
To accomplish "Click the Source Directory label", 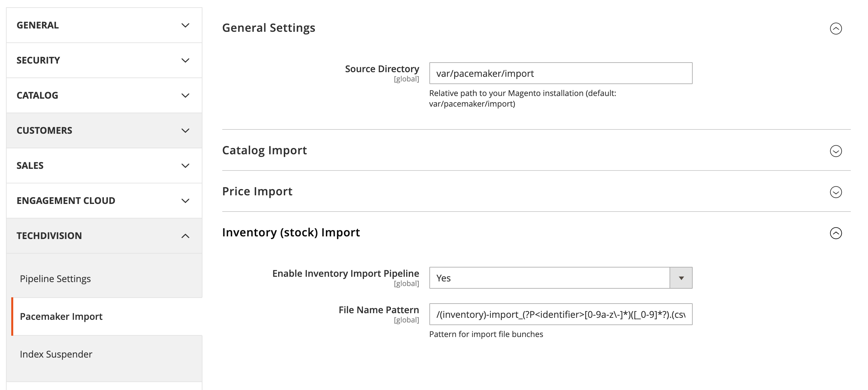I will pos(382,69).
